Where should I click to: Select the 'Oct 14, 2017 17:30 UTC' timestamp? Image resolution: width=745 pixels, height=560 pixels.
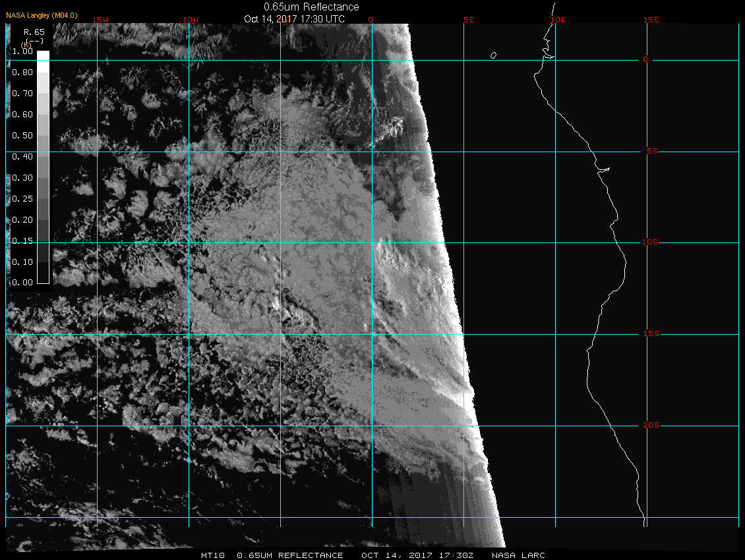coord(294,18)
